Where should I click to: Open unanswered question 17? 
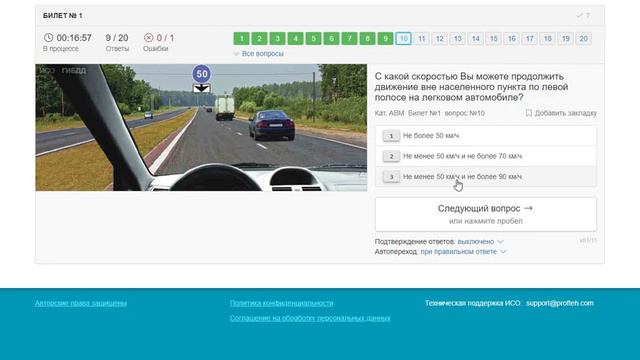tap(529, 39)
